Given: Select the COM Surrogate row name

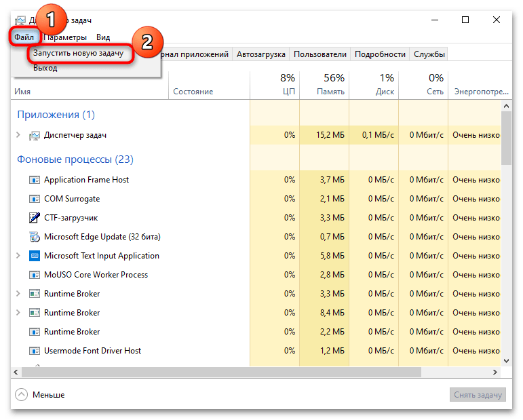Looking at the screenshot, I should (x=72, y=199).
